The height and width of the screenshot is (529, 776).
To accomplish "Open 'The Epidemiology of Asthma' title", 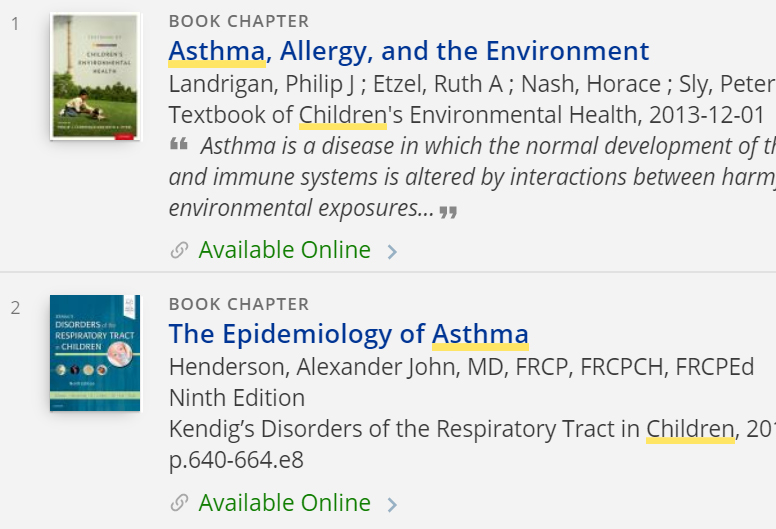I will 349,334.
